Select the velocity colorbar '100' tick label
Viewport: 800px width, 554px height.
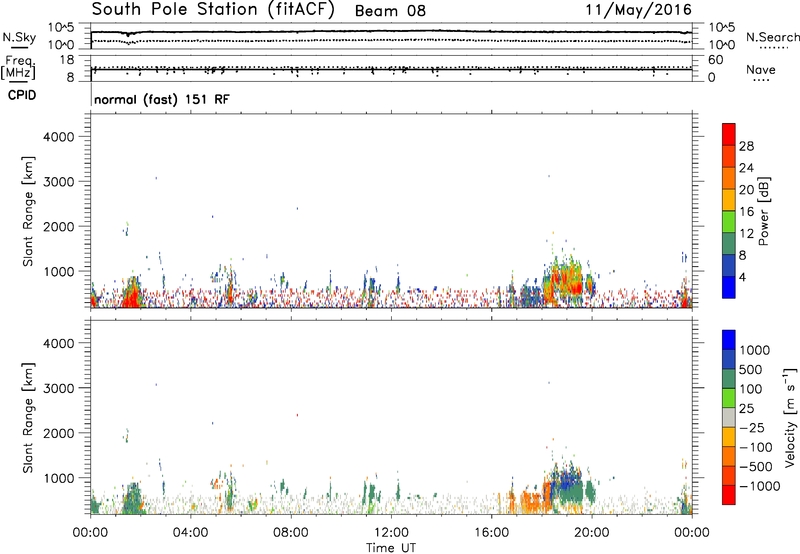(x=751, y=389)
